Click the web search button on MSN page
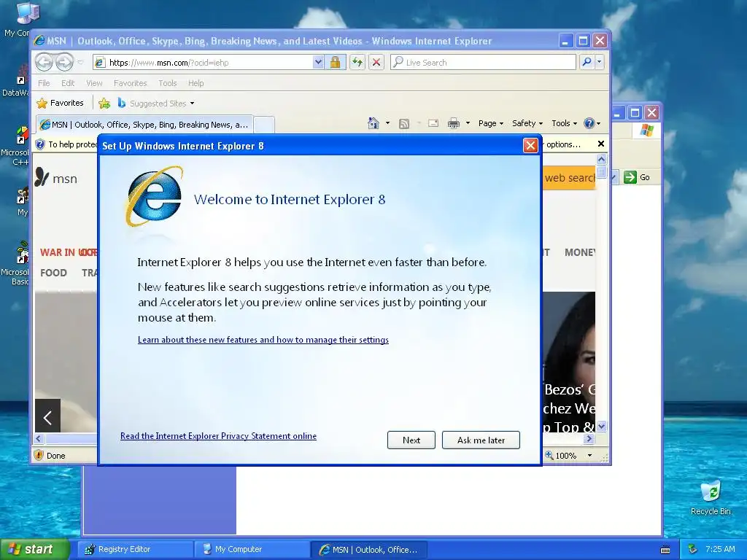Screen dimensions: 747x560 pyautogui.click(x=569, y=178)
